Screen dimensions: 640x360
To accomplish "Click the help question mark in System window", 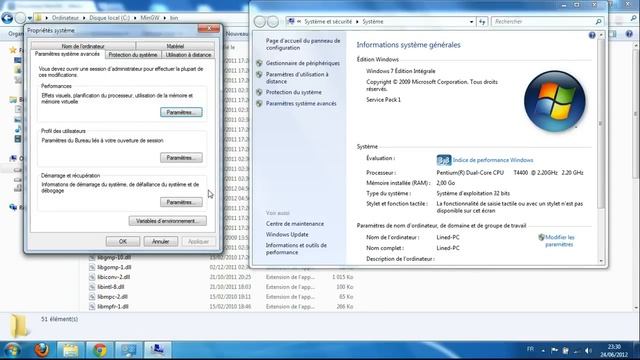I will coord(592,36).
